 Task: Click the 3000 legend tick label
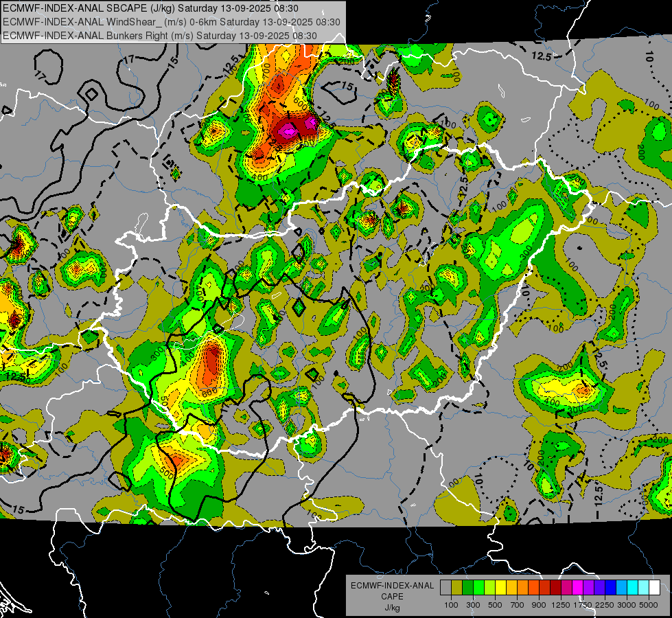click(x=627, y=605)
